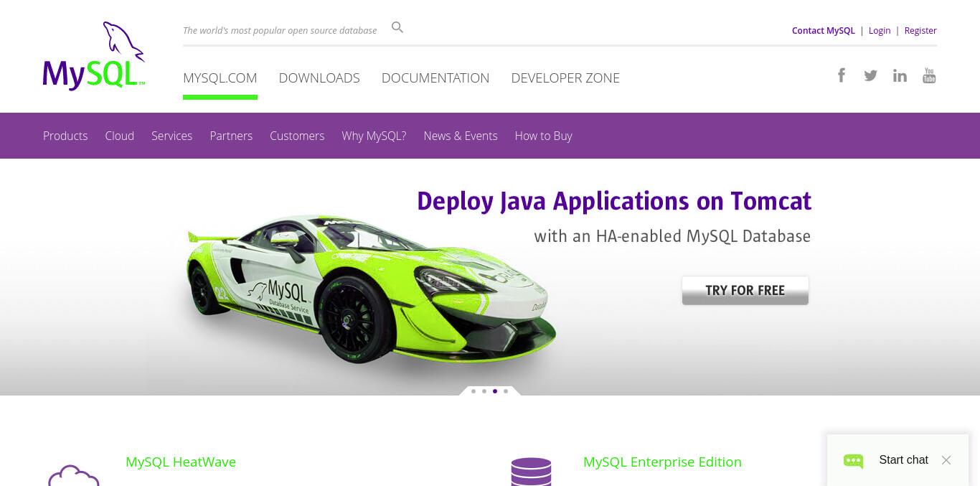The width and height of the screenshot is (980, 486).
Task: Open the DOCUMENTATION tab
Action: (x=435, y=78)
